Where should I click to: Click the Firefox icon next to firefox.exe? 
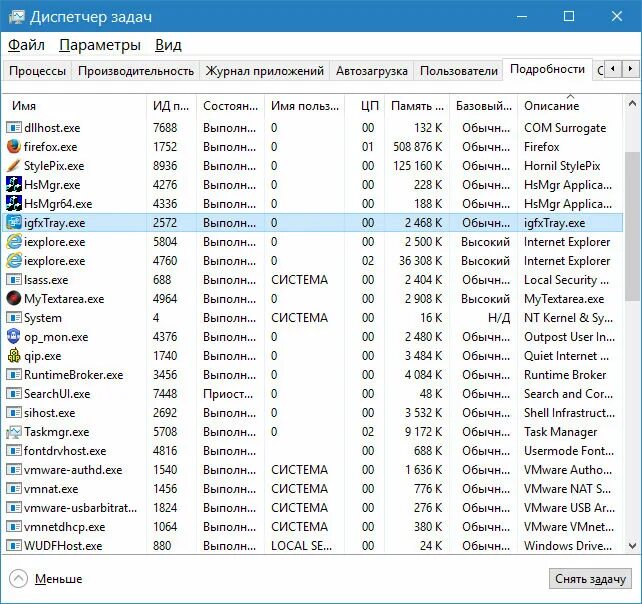tap(14, 147)
